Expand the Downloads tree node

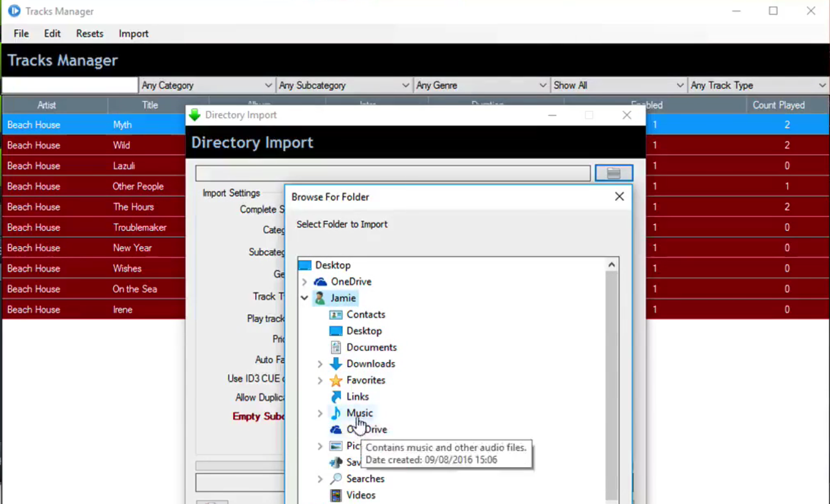[320, 364]
